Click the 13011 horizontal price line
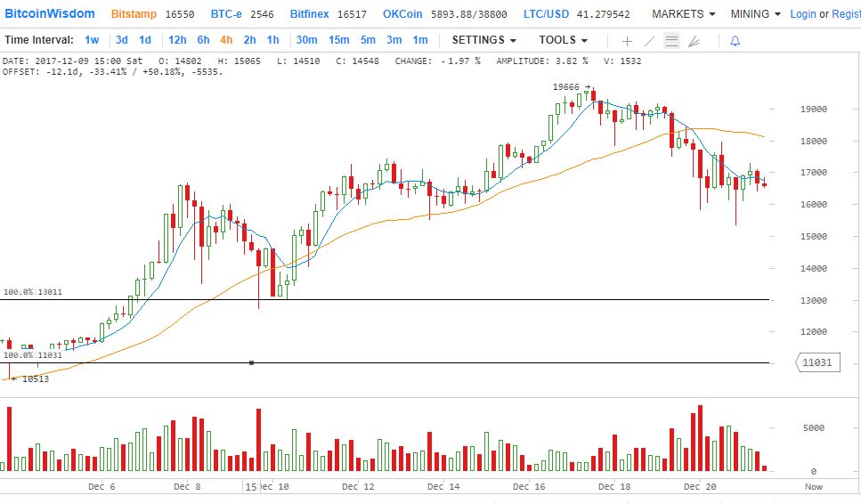The image size is (861, 504). (x=445, y=300)
